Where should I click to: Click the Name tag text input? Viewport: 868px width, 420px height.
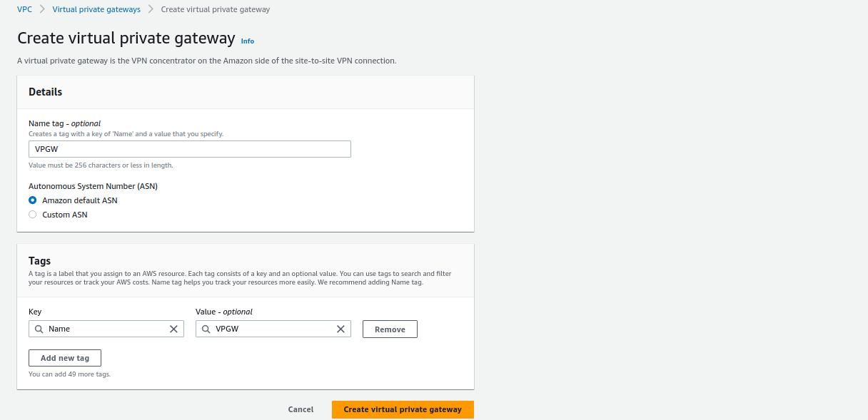[190, 149]
